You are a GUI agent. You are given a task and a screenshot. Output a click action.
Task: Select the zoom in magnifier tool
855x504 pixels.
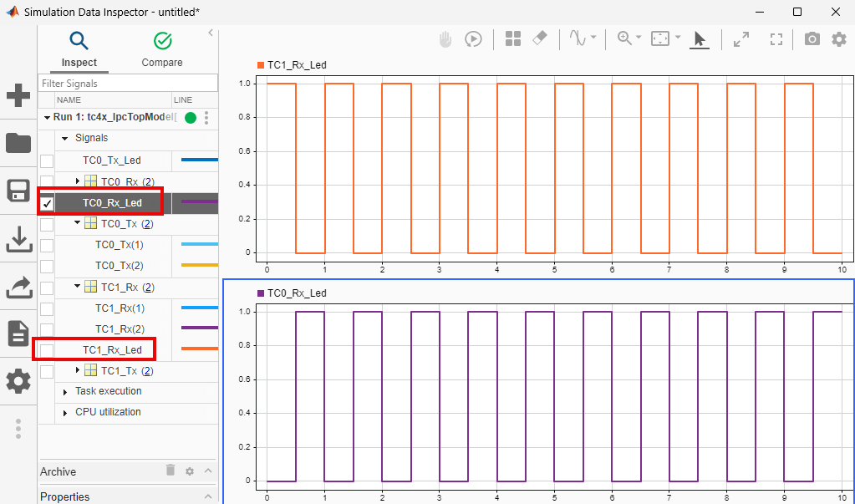tap(623, 38)
